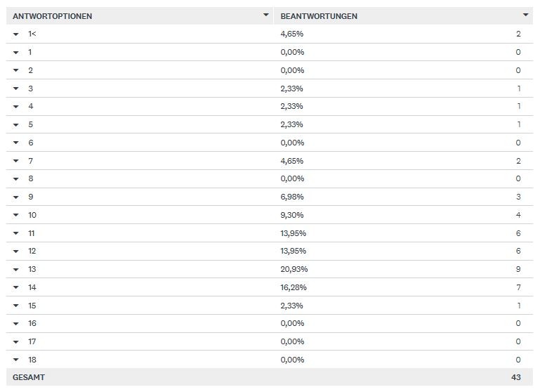Expand the row arrow for option 3

(x=15, y=89)
